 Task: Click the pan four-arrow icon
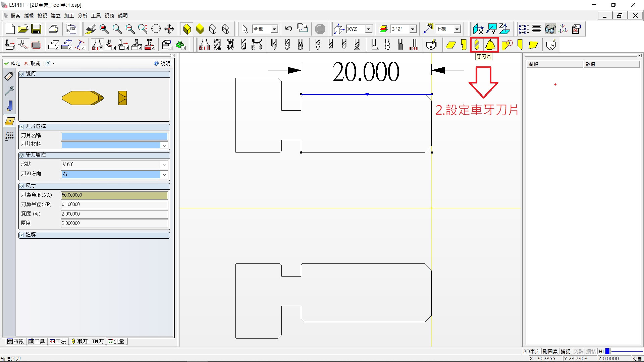point(169,29)
